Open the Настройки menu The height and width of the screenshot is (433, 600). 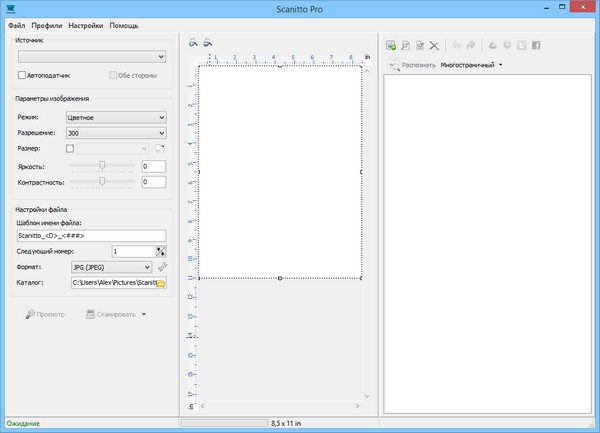point(87,24)
